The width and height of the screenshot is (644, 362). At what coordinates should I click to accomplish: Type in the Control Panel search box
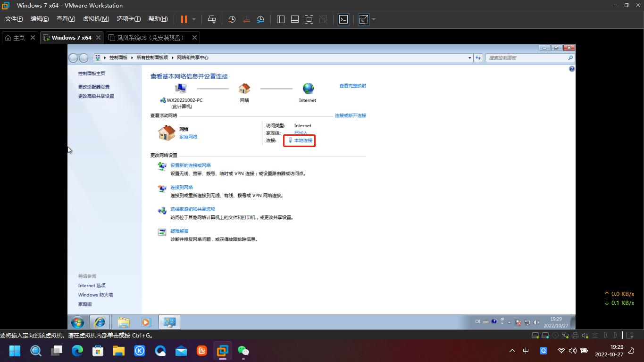[524, 58]
